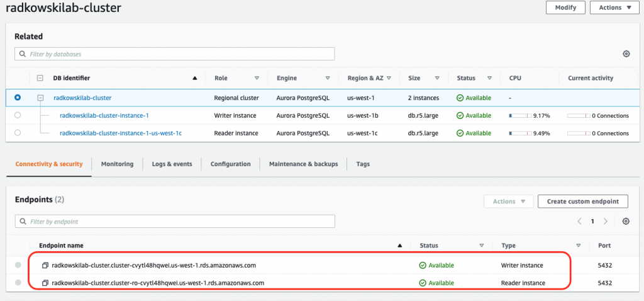Click 'us-west-1b' region cell

click(363, 115)
